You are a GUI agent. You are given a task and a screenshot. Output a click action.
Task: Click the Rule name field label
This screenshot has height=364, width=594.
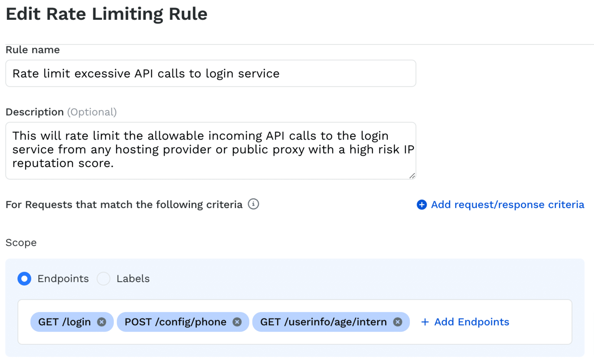tap(32, 50)
